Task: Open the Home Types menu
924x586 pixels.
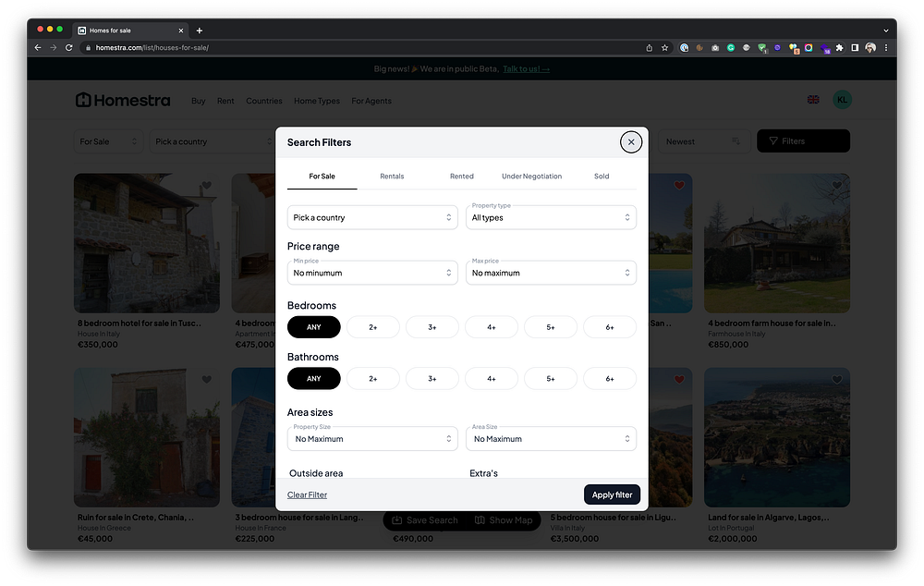Action: 316,101
